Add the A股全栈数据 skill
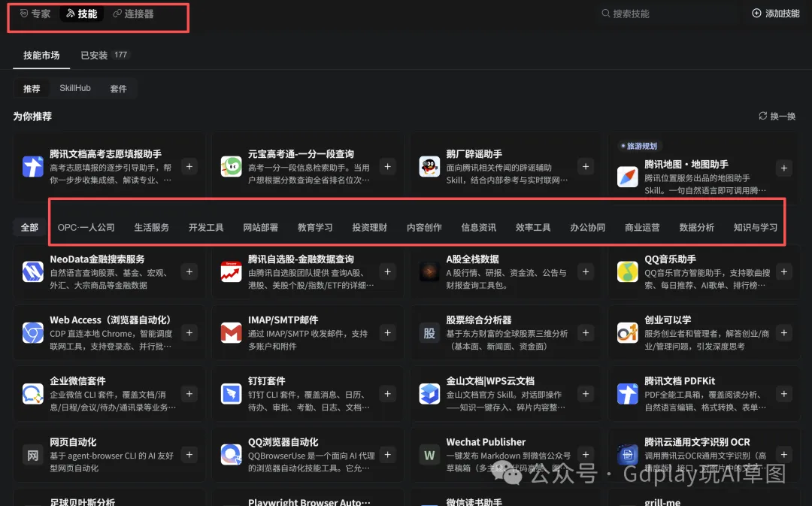The width and height of the screenshot is (812, 506). coord(586,272)
